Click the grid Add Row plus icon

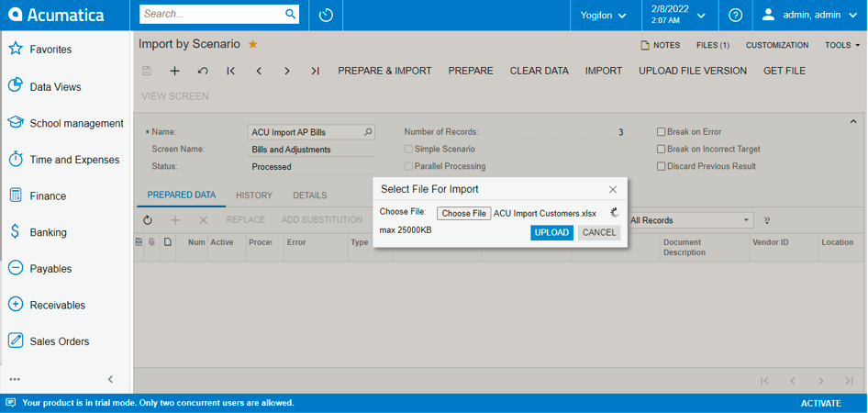(175, 219)
